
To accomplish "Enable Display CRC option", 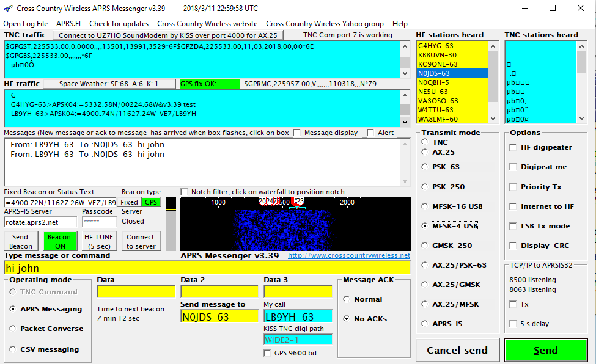I will [x=513, y=246].
